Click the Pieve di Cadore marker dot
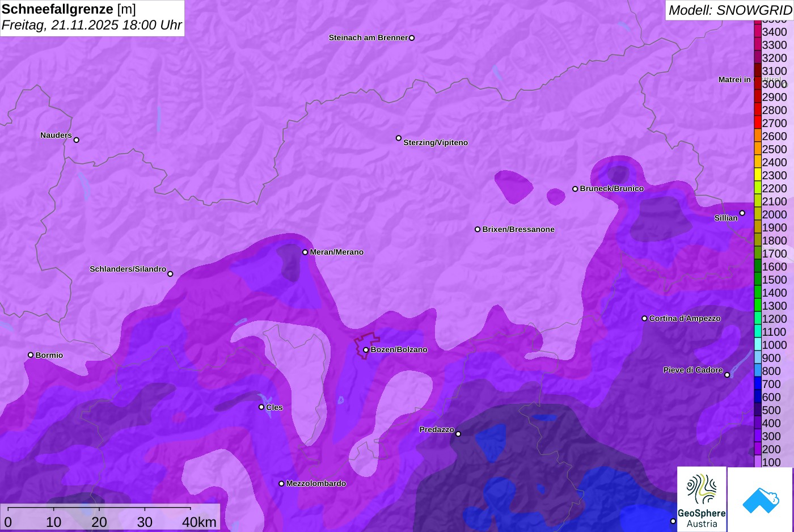 pos(727,375)
